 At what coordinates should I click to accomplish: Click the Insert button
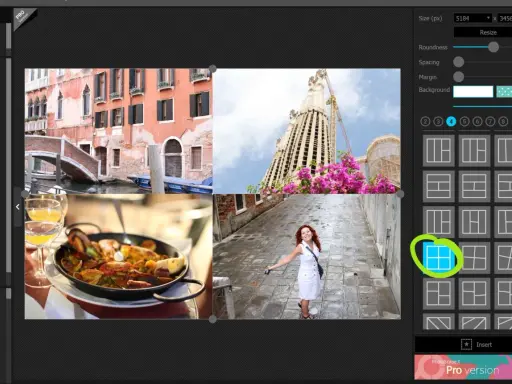(x=463, y=344)
